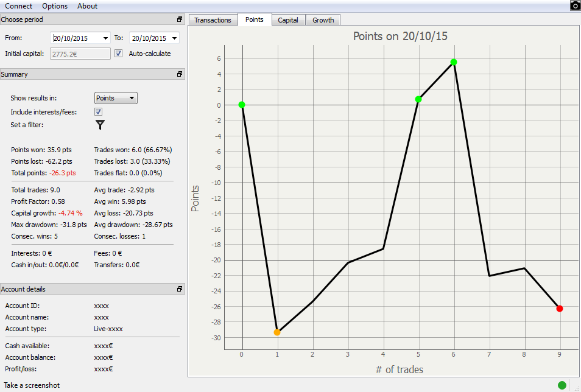581x392 pixels.
Task: Toggle the Auto-calculate checkbox
Action: [119, 54]
